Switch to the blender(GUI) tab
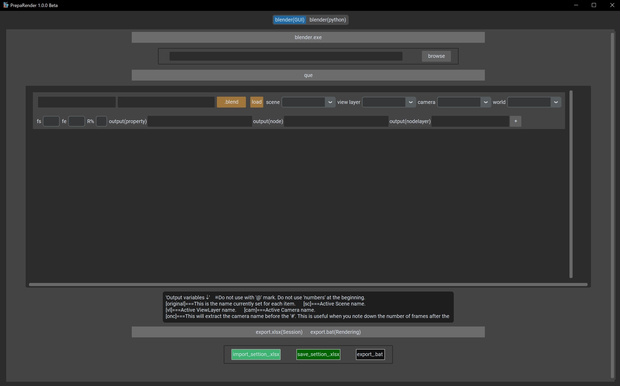This screenshot has height=386, width=620. 289,20
